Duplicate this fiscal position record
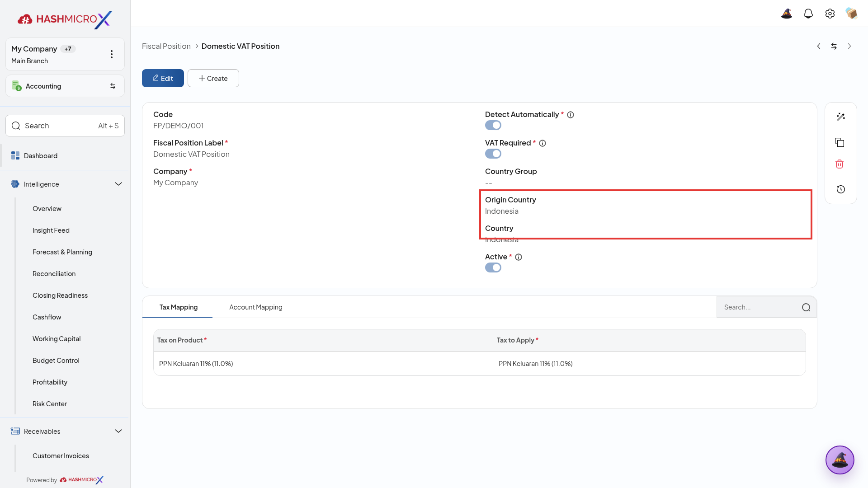 840,142
